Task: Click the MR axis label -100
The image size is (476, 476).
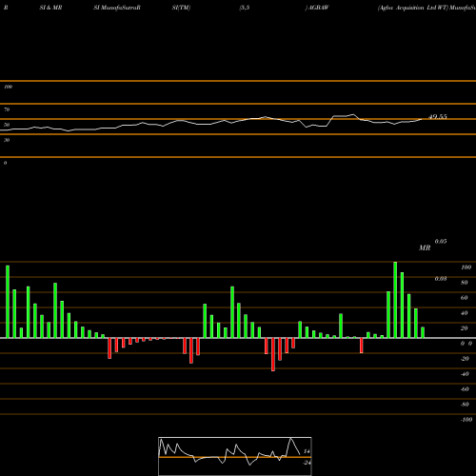Action: (466, 420)
